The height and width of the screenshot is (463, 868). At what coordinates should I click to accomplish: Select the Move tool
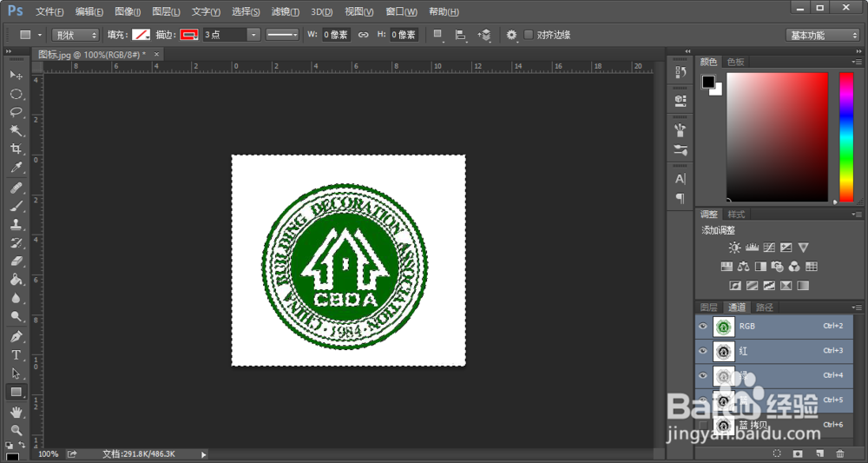[16, 75]
